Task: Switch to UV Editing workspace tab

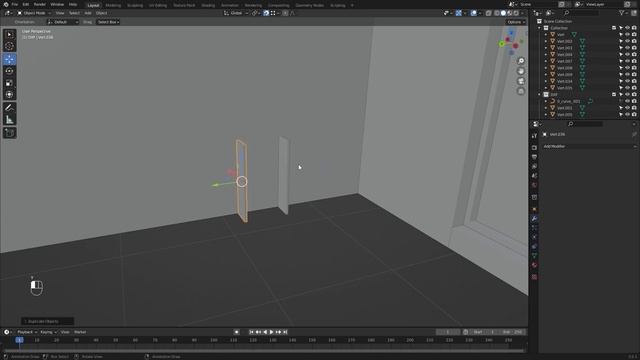Action: tap(158, 5)
